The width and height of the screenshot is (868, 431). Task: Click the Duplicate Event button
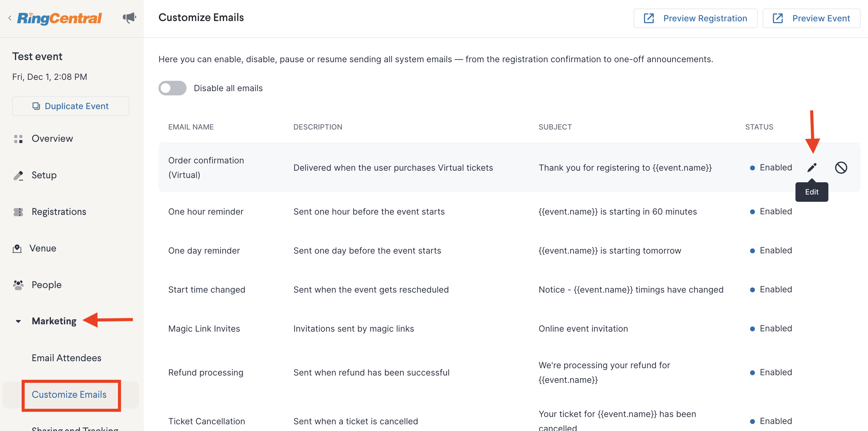pos(71,106)
